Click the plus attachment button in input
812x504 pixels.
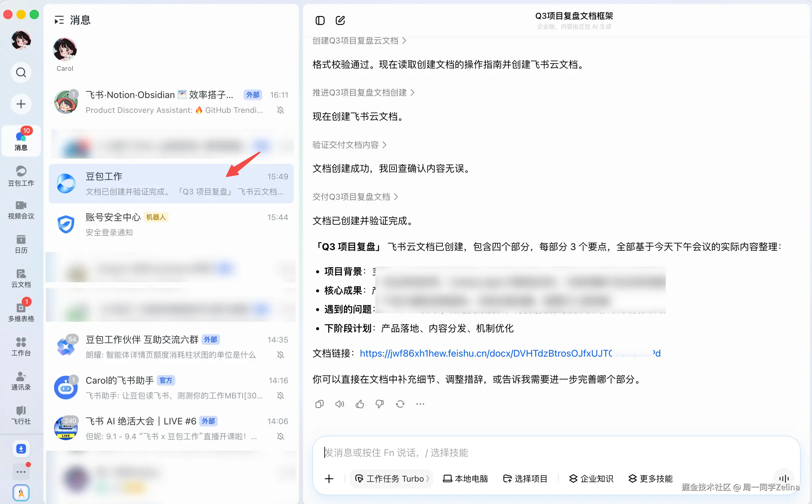click(x=329, y=479)
